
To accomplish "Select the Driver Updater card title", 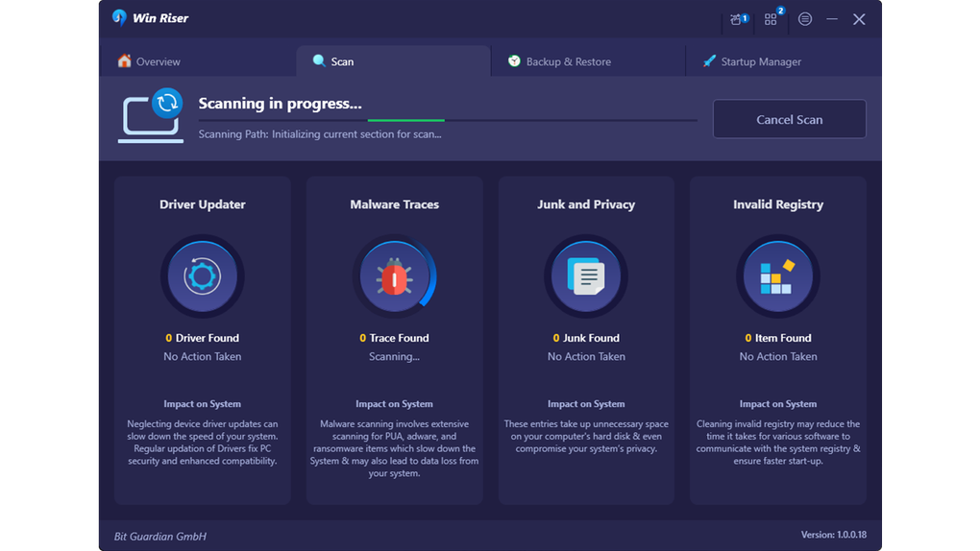I will click(x=203, y=204).
